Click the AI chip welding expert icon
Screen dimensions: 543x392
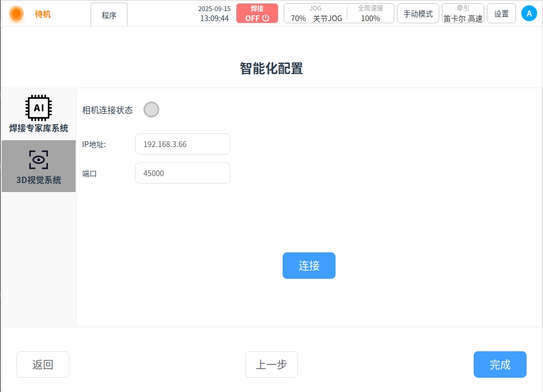(x=39, y=107)
